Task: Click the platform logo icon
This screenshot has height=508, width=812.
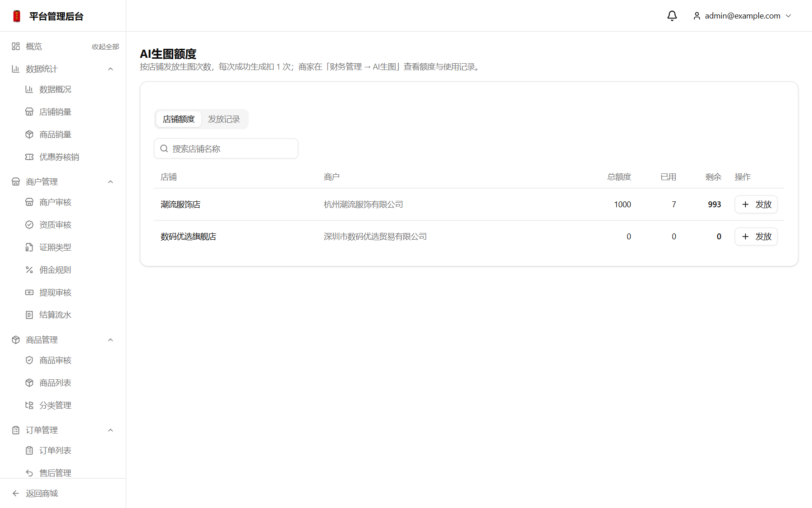Action: (x=17, y=16)
